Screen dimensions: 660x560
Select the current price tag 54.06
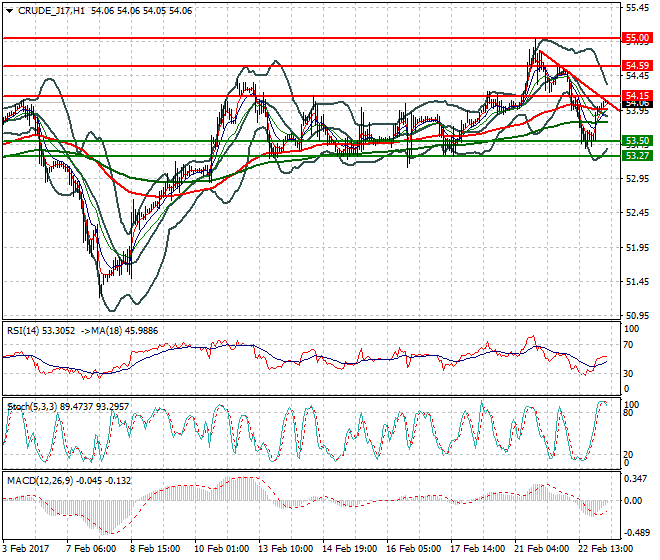pos(637,104)
